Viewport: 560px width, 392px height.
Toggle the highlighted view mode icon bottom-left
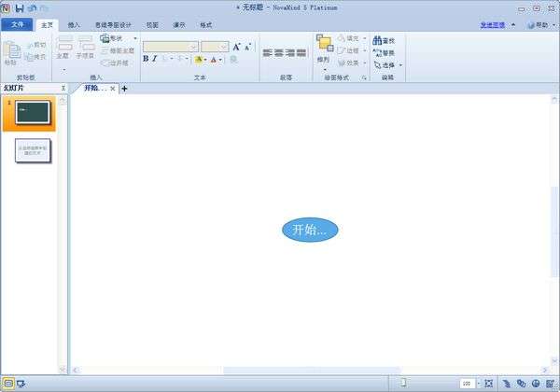click(8, 384)
